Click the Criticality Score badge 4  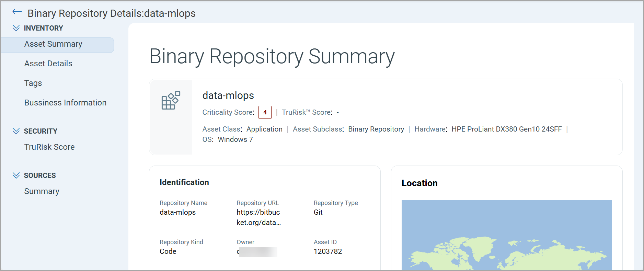[x=265, y=112]
